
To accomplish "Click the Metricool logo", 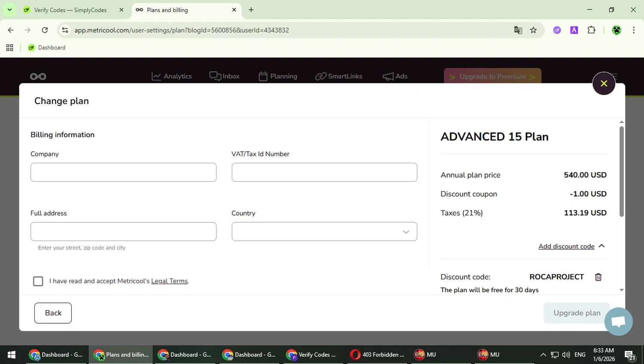I will click(38, 76).
